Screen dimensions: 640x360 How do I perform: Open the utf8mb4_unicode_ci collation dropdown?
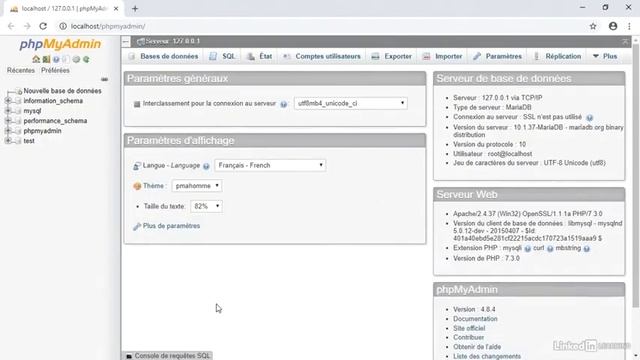point(351,103)
